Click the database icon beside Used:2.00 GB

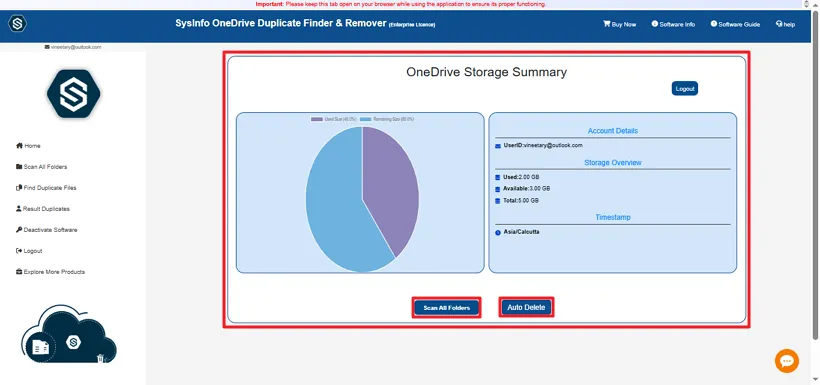pos(498,177)
